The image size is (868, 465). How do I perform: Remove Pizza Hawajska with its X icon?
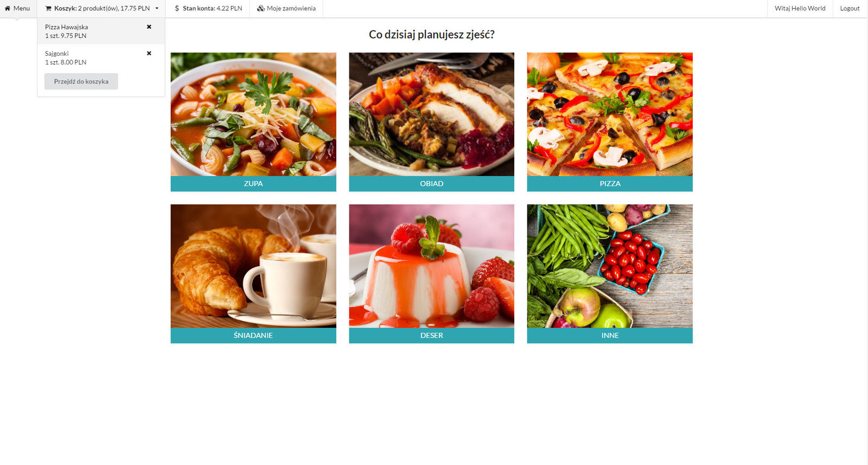[x=149, y=27]
